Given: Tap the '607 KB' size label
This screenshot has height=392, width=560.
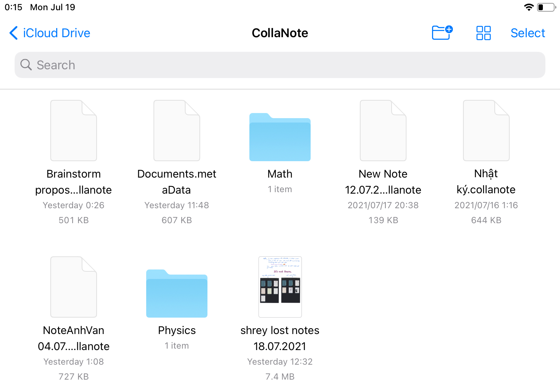Looking at the screenshot, I should (177, 220).
